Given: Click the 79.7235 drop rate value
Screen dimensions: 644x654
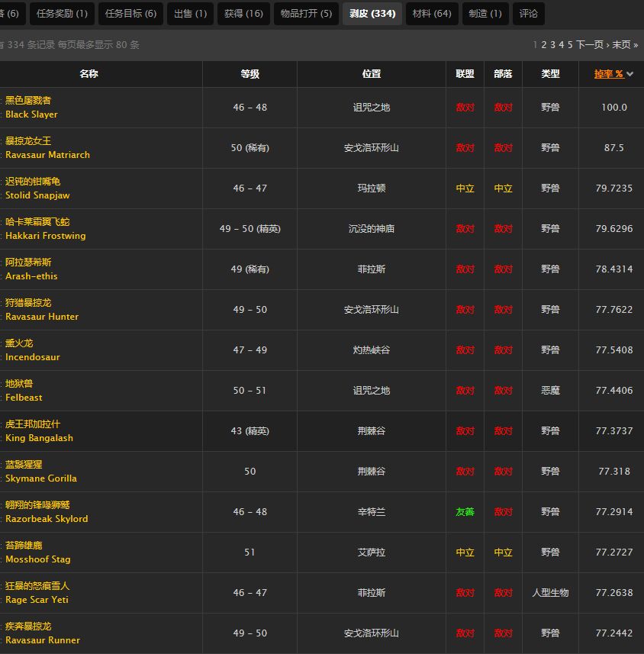Looking at the screenshot, I should 614,188.
